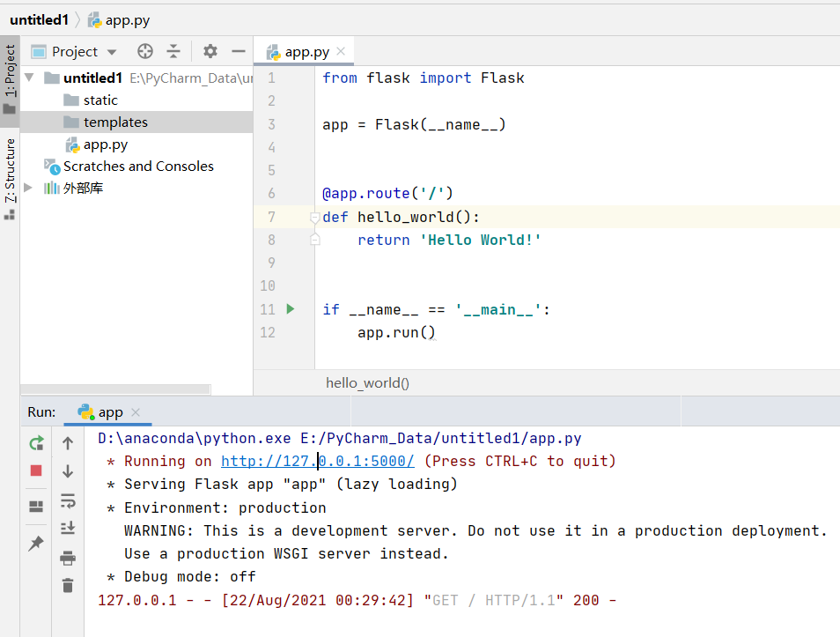840x637 pixels.
Task: Rerun the app run configuration
Action: (36, 443)
